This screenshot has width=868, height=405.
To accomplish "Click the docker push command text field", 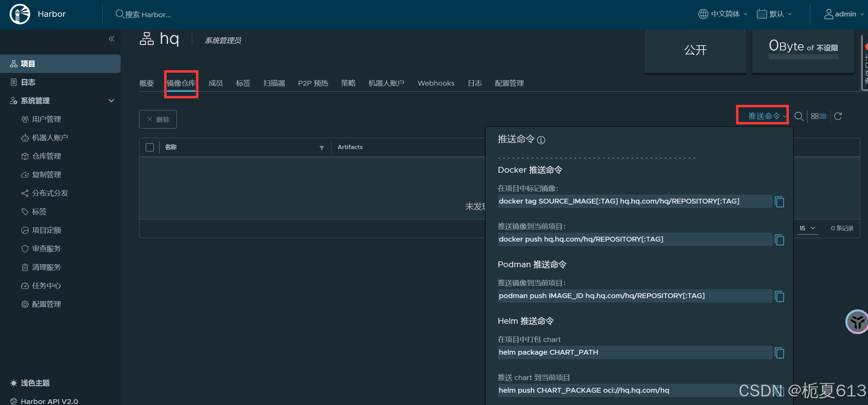I will click(x=635, y=239).
